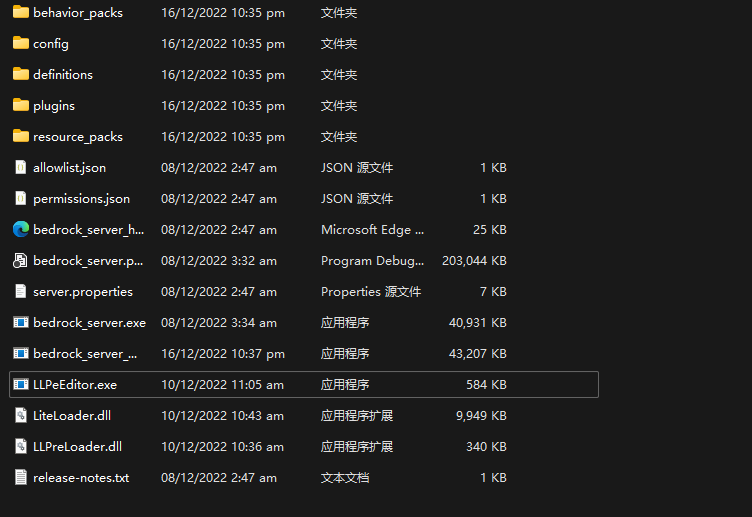Click the server.properties file icon
Image resolution: width=752 pixels, height=517 pixels.
[21, 291]
